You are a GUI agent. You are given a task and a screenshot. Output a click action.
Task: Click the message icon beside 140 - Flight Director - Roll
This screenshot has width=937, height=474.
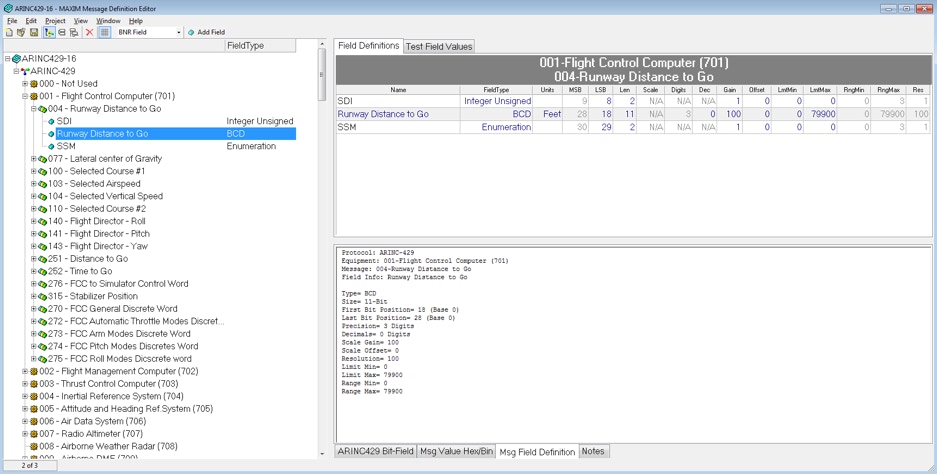click(43, 221)
